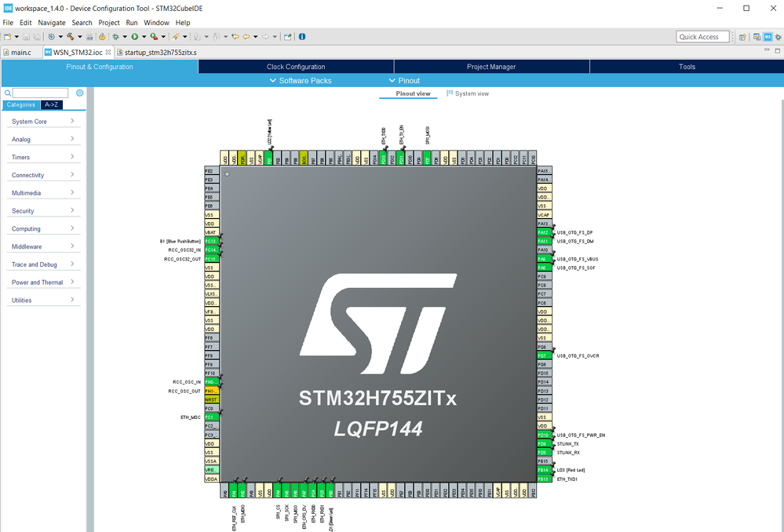Select the blue MX perspective icon

click(x=768, y=37)
